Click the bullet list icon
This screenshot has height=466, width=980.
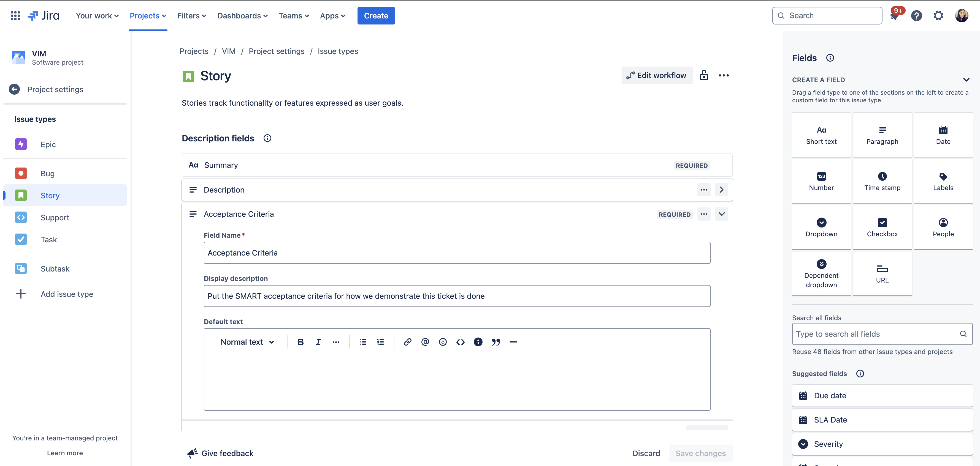[362, 342]
